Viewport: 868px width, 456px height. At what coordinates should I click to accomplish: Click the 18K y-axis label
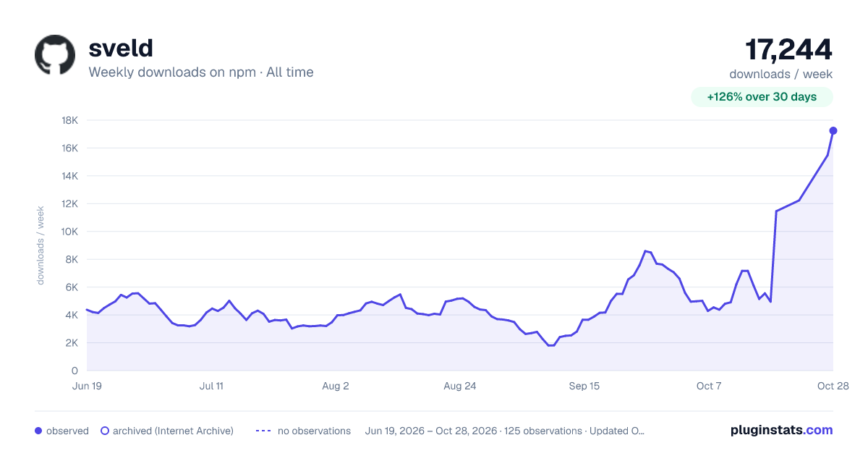70,120
